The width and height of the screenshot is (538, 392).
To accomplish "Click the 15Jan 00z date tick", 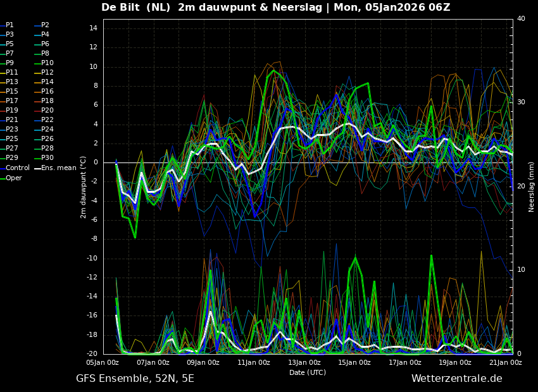I will click(x=354, y=362).
